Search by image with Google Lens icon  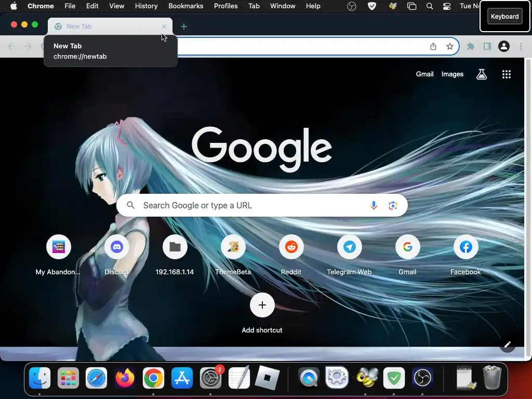tap(393, 205)
